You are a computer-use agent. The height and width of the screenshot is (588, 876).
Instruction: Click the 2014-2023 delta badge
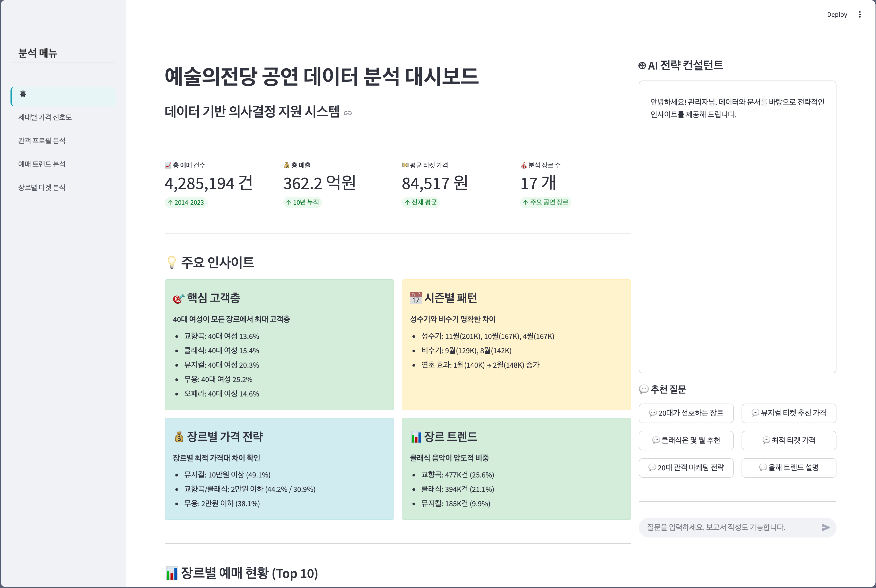(186, 203)
